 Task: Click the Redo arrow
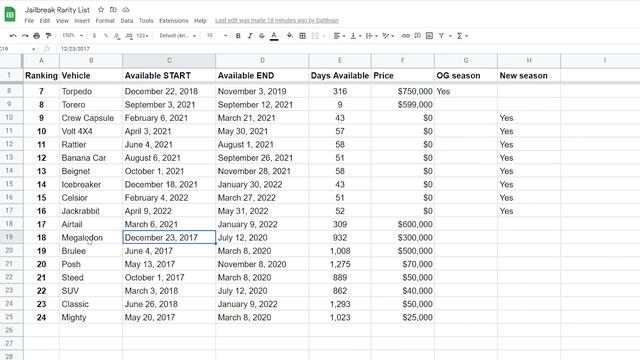coord(25,36)
